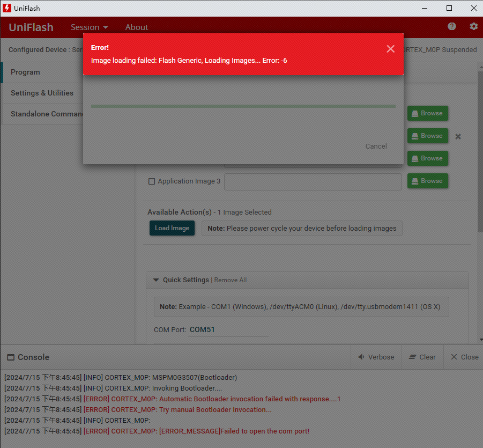Toggle Verbose console output
Screen dimensions: 483x448
pos(376,357)
